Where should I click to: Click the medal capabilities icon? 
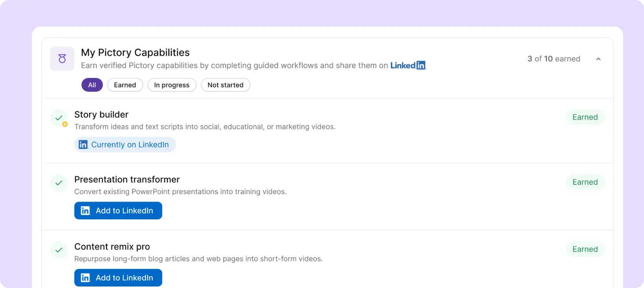coord(62,58)
